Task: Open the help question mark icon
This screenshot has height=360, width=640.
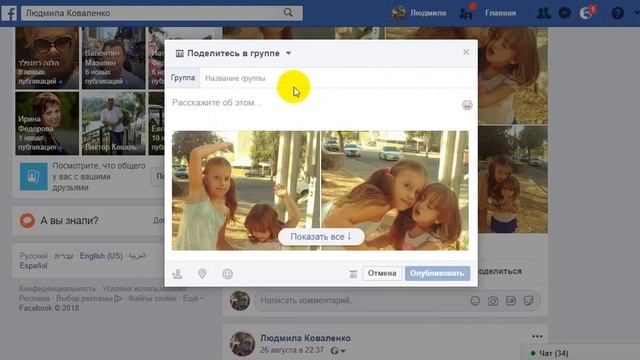Action: pyautogui.click(x=618, y=13)
